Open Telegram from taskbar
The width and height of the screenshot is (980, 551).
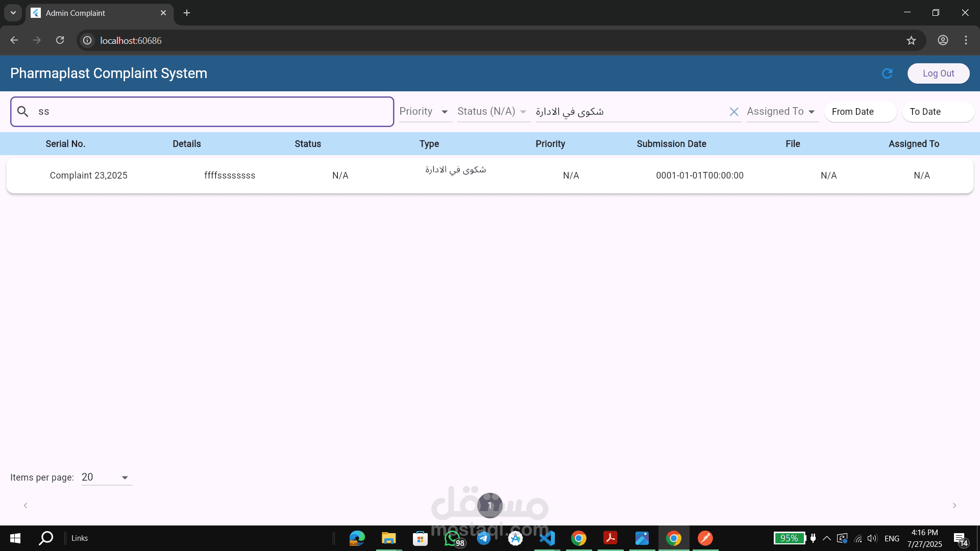click(x=484, y=538)
